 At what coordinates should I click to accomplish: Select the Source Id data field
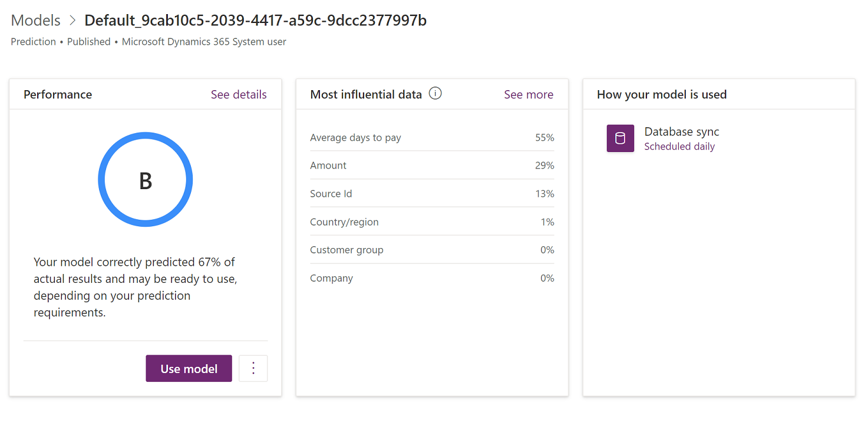tap(432, 193)
